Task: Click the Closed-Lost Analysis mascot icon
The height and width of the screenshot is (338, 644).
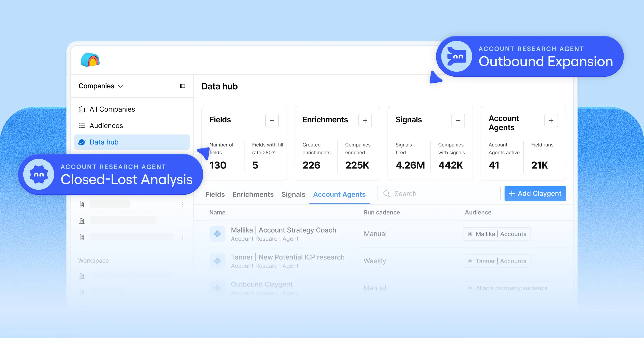Action: [39, 174]
